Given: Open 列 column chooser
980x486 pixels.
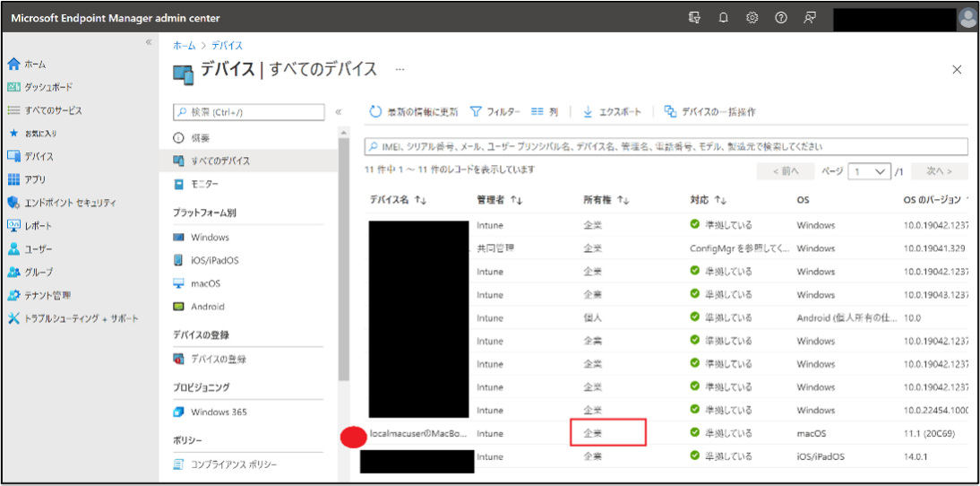Looking at the screenshot, I should 545,112.
